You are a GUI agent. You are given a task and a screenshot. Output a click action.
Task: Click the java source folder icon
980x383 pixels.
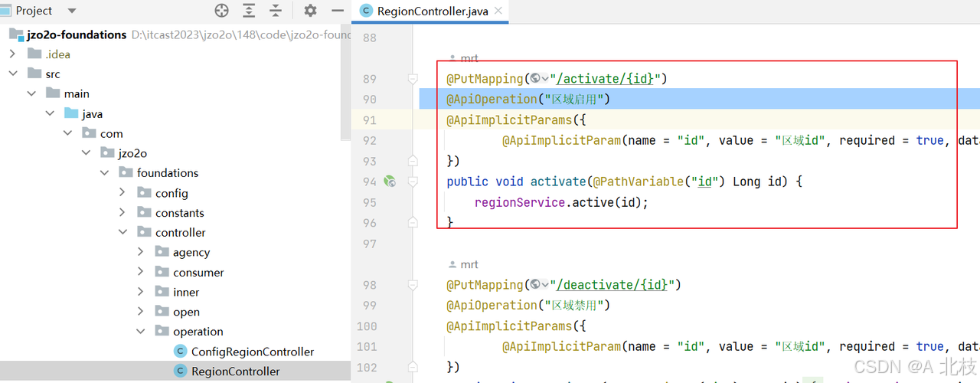tap(71, 113)
